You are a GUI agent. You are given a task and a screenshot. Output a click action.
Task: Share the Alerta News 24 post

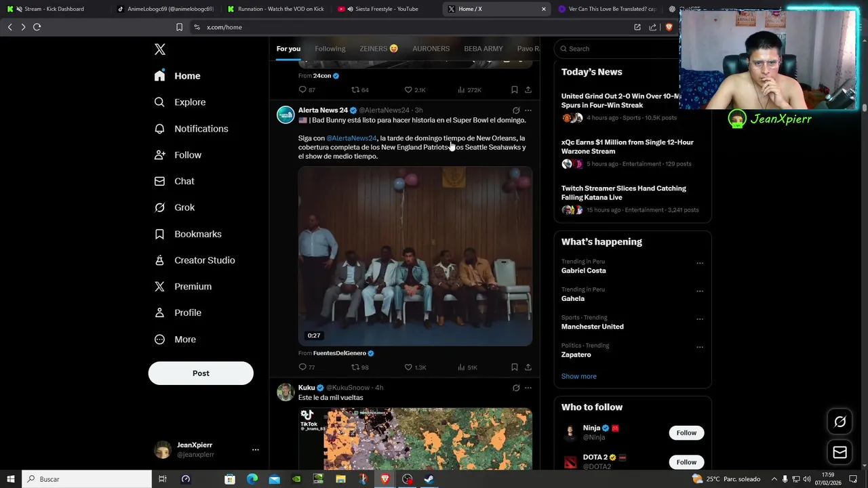[x=528, y=367]
